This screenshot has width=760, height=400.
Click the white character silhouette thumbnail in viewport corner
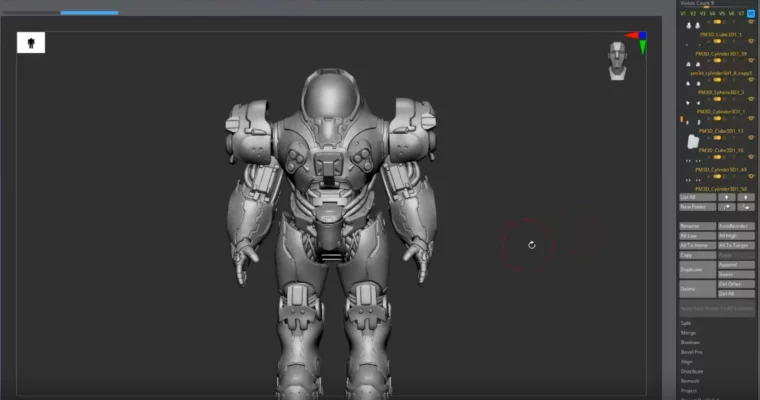pyautogui.click(x=31, y=43)
